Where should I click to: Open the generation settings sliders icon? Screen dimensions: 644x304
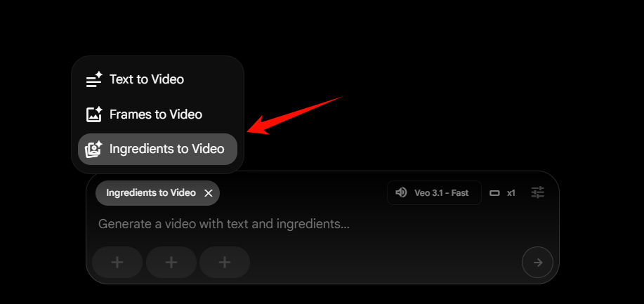[x=538, y=192]
